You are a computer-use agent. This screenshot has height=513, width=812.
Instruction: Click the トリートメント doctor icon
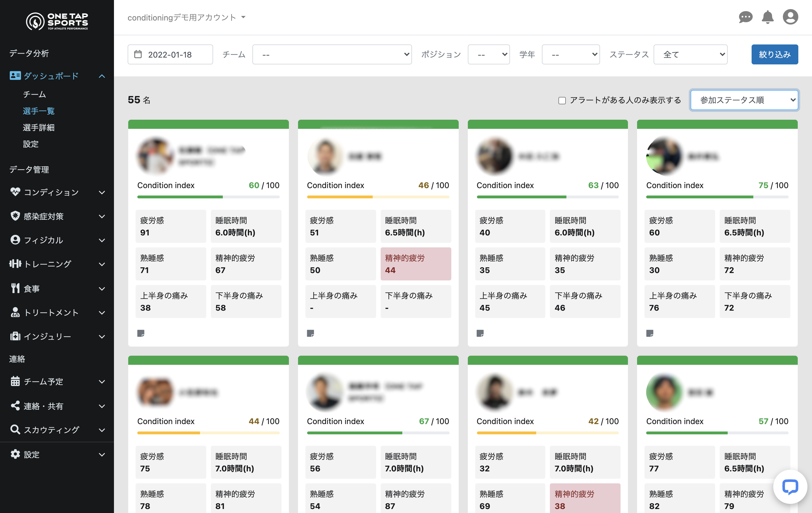[15, 312]
